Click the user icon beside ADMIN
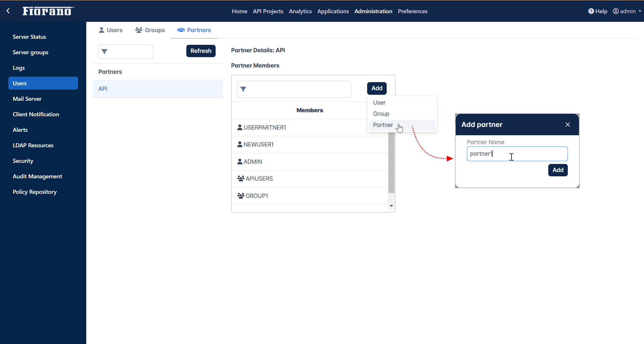Screen dimensions: 644x344 click(240, 162)
